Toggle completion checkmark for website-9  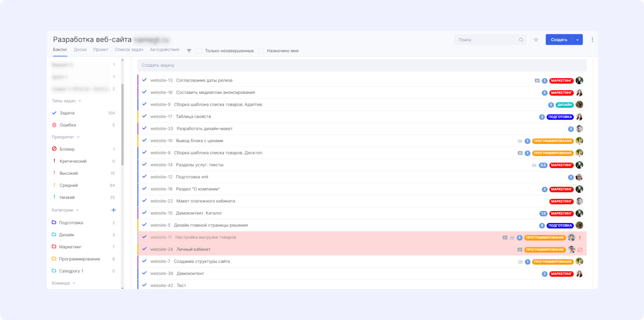point(144,104)
